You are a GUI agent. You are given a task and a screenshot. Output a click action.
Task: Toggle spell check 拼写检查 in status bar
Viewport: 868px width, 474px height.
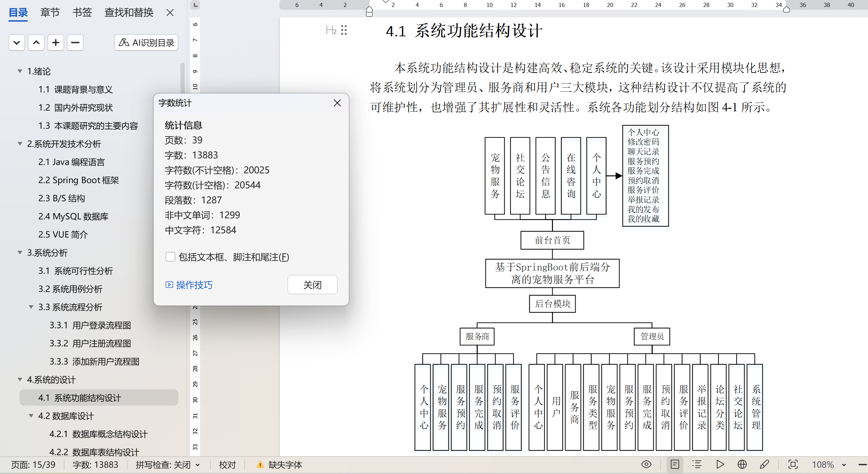tap(163, 465)
